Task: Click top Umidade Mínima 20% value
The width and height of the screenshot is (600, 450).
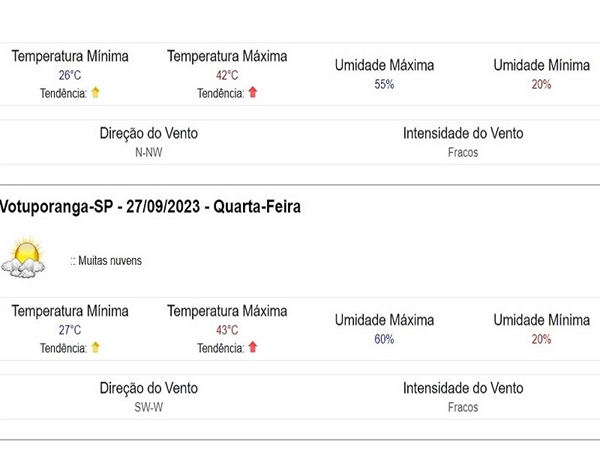Action: 541,84
